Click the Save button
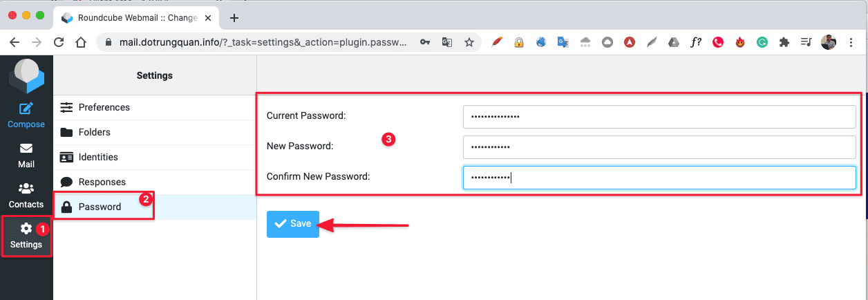 tap(293, 224)
